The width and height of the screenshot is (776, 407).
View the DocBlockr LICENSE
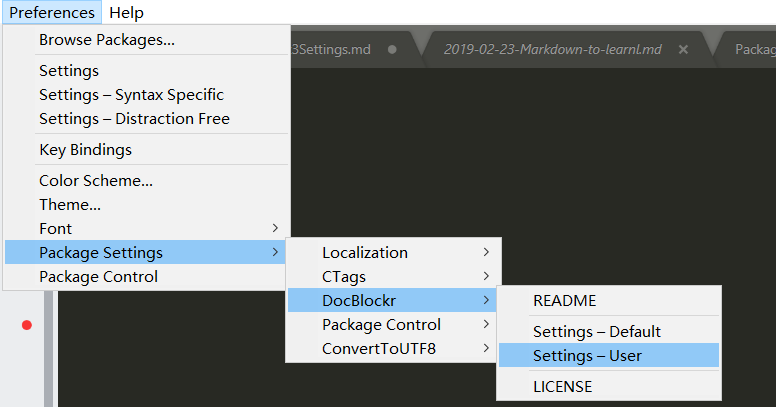(x=562, y=386)
